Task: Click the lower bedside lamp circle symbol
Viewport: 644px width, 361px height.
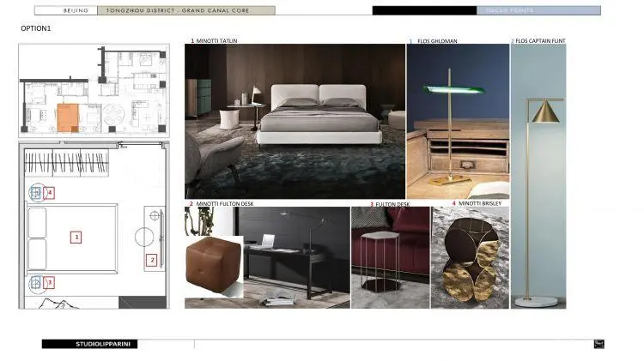Action: (x=36, y=281)
